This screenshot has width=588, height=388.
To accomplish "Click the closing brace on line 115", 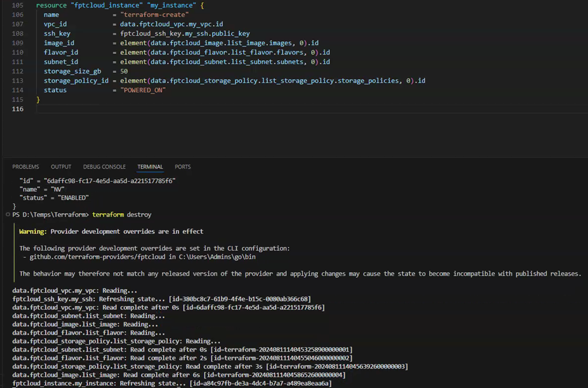I will pos(38,100).
